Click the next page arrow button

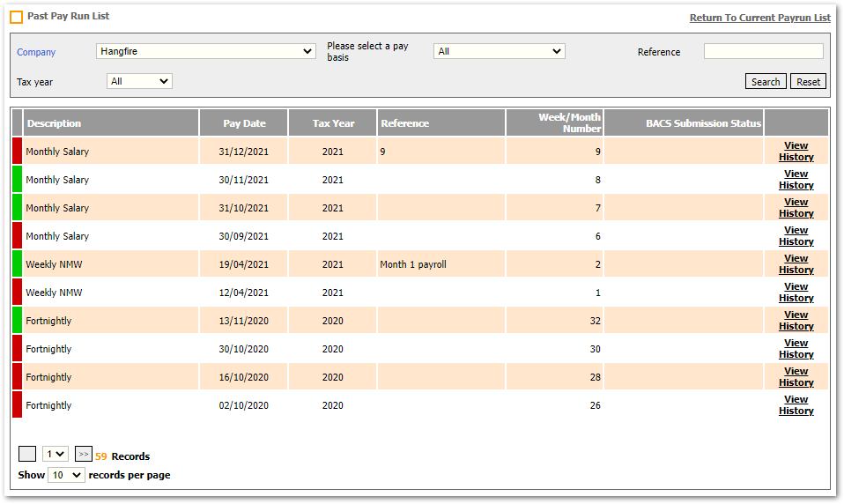click(x=83, y=454)
